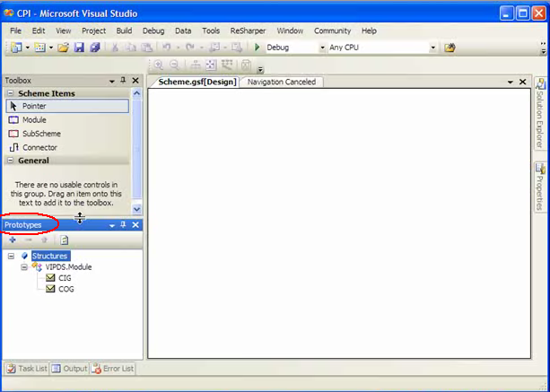Select the CIG item in tree
The image size is (550, 392).
point(65,278)
